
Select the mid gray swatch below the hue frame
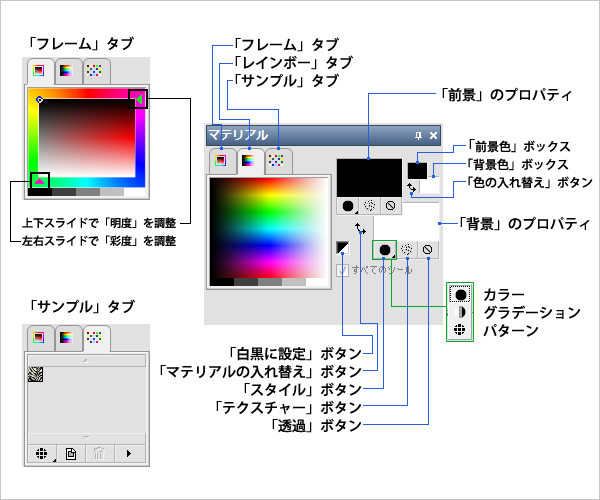[x=88, y=192]
